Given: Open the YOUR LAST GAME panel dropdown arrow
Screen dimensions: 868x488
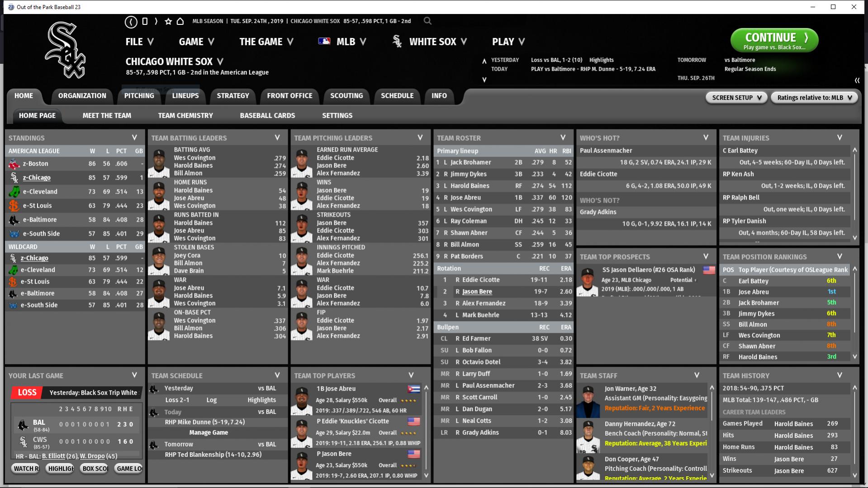Looking at the screenshot, I should [134, 375].
